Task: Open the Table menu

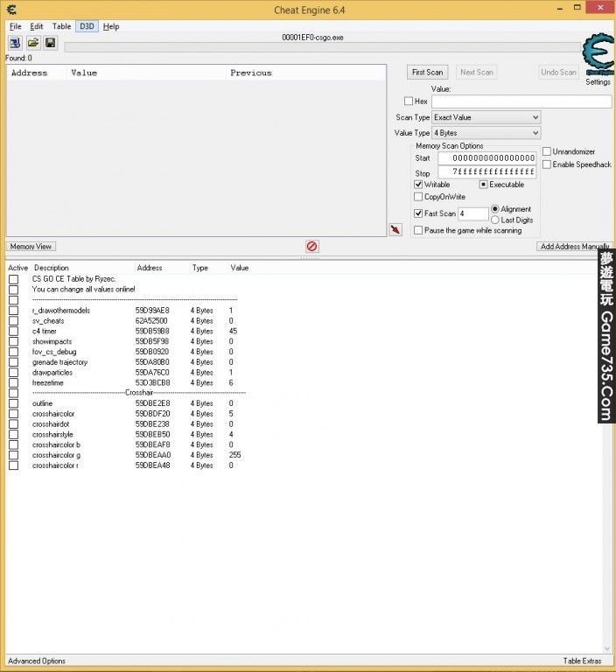Action: 62,26
